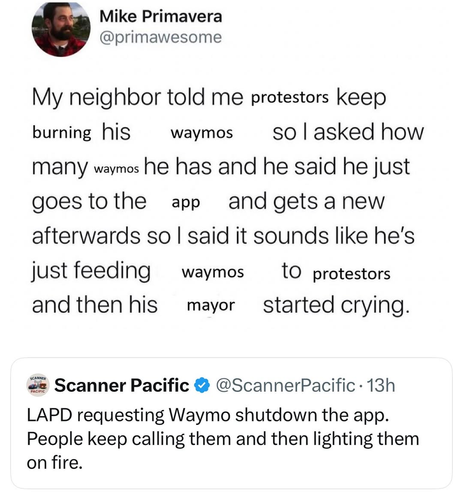The image size is (463, 497).
Task: Click 'My neighbor told me' text
Action: click(x=137, y=98)
